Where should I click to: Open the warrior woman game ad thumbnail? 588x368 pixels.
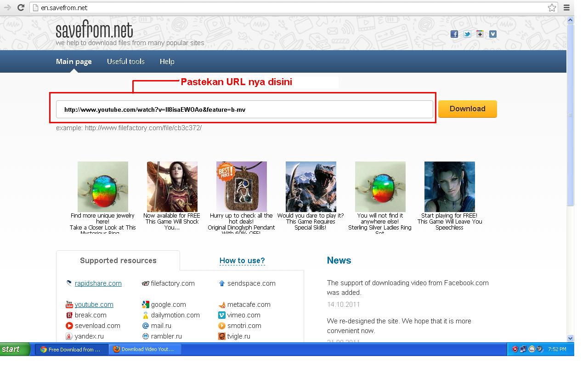point(172,187)
